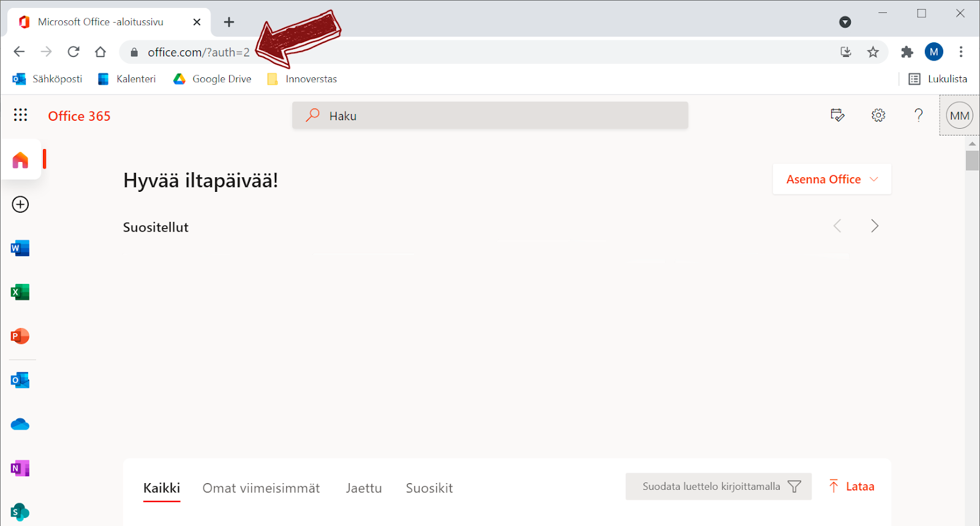The image size is (980, 526).
Task: Open the My Day calendar icon
Action: click(x=837, y=115)
